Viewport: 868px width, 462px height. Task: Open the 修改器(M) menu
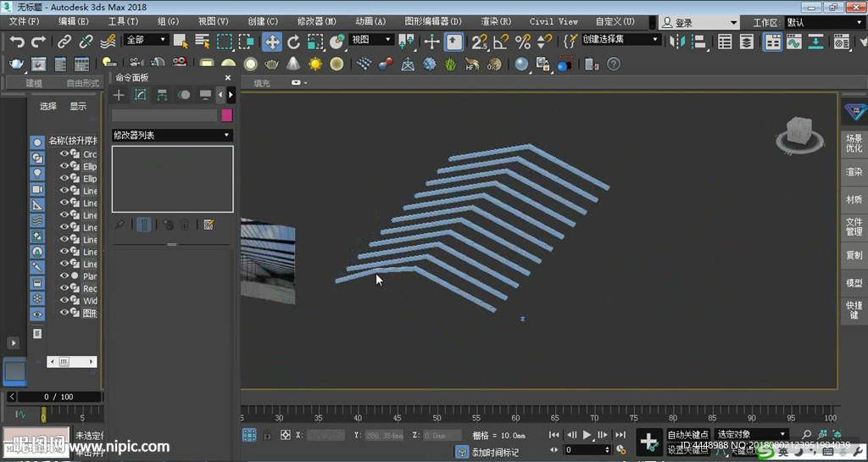coord(317,21)
